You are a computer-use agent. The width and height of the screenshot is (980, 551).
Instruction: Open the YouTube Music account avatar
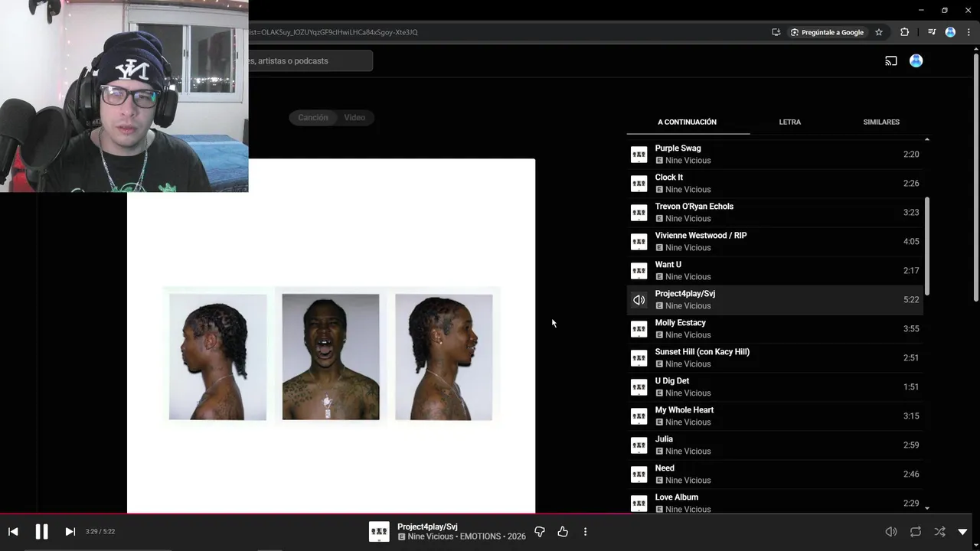(916, 60)
